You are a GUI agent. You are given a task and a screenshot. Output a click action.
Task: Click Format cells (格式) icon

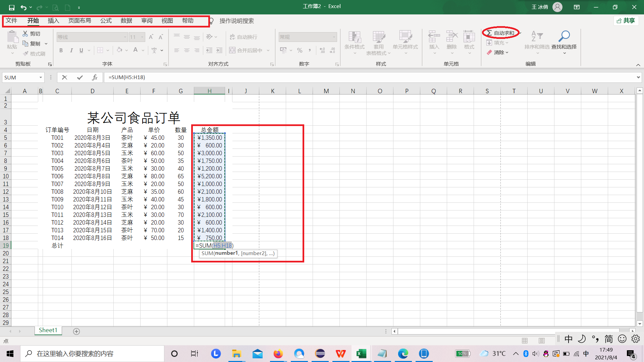tap(469, 36)
